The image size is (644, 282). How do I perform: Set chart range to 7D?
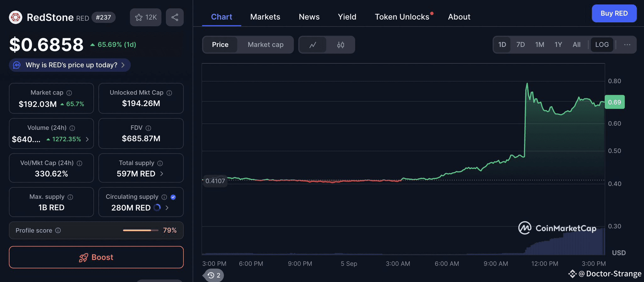coord(520,45)
